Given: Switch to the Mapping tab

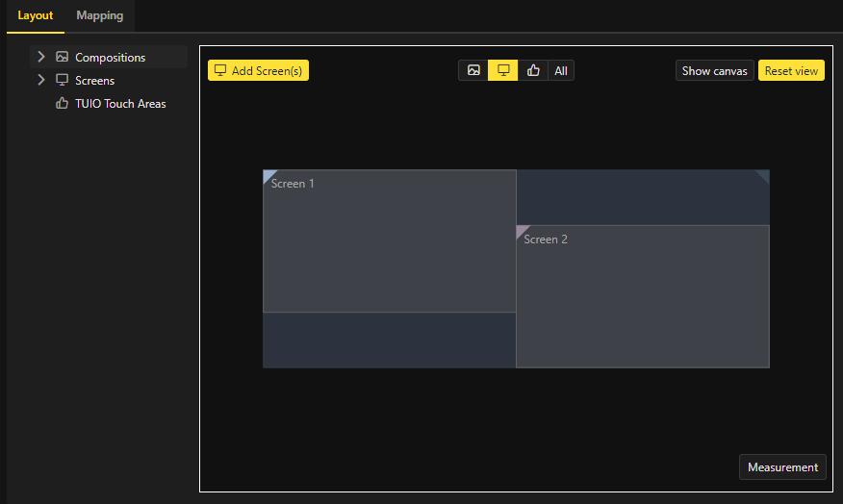Looking at the screenshot, I should point(100,16).
